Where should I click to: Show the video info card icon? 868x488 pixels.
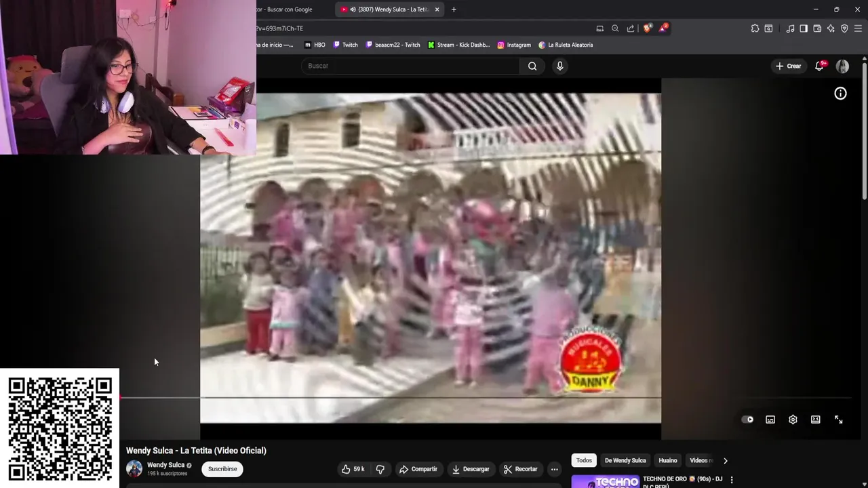[x=840, y=94]
